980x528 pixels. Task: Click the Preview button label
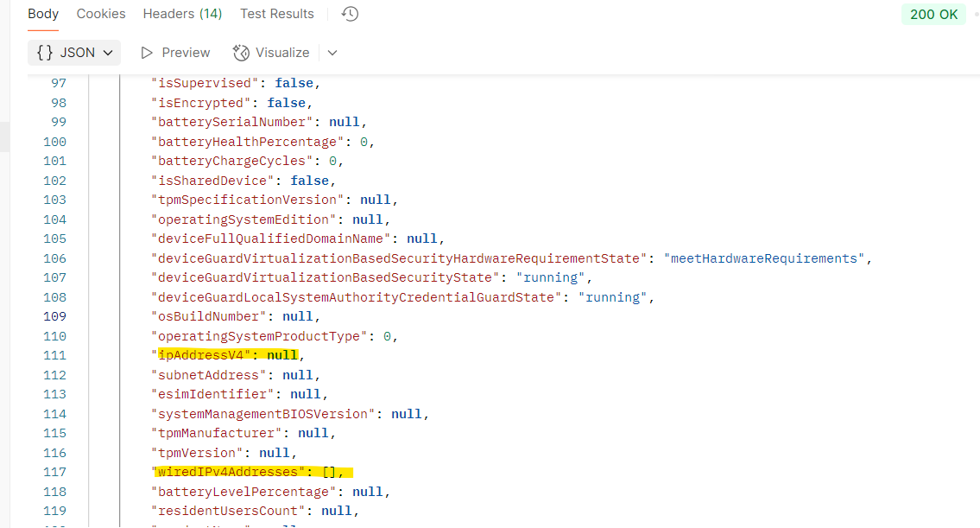tap(186, 53)
